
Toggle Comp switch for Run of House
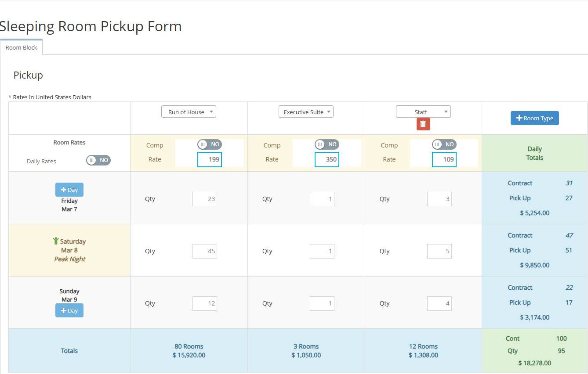click(210, 144)
